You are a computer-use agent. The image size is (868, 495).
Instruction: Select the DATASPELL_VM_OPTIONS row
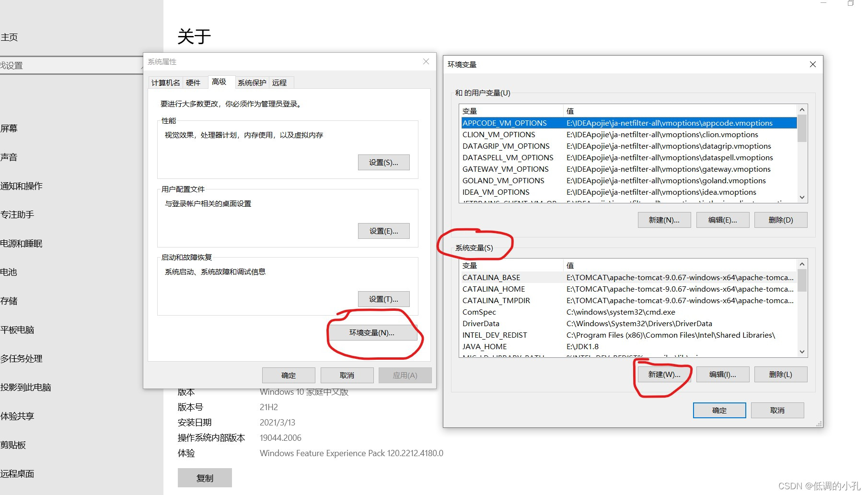628,157
